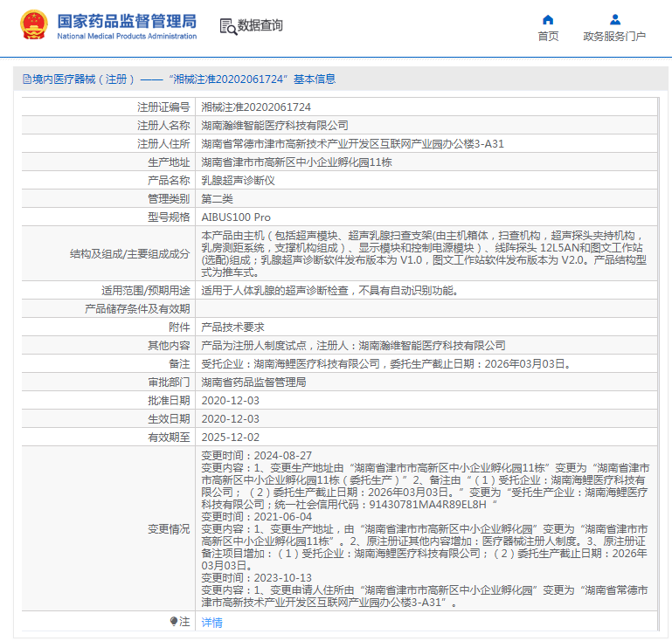Screen dimensions: 672x641
Task: Click the 型号规格 row label
Action: tap(169, 217)
